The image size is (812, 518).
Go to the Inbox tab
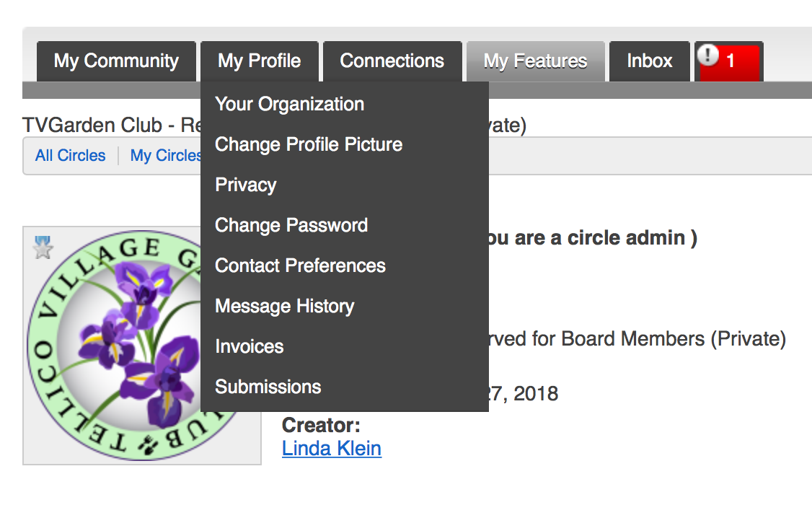coord(650,61)
